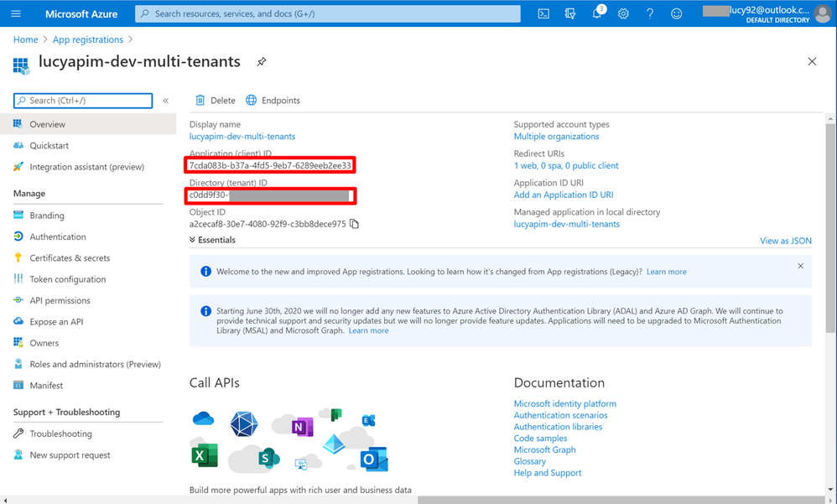Image resolution: width=837 pixels, height=504 pixels.
Task: Open the hamburger portal menu
Action: tap(16, 13)
